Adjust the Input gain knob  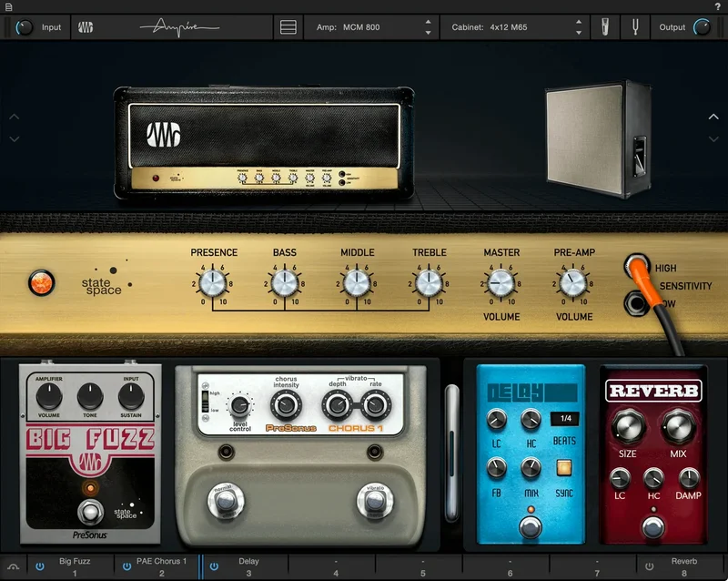pyautogui.click(x=24, y=27)
